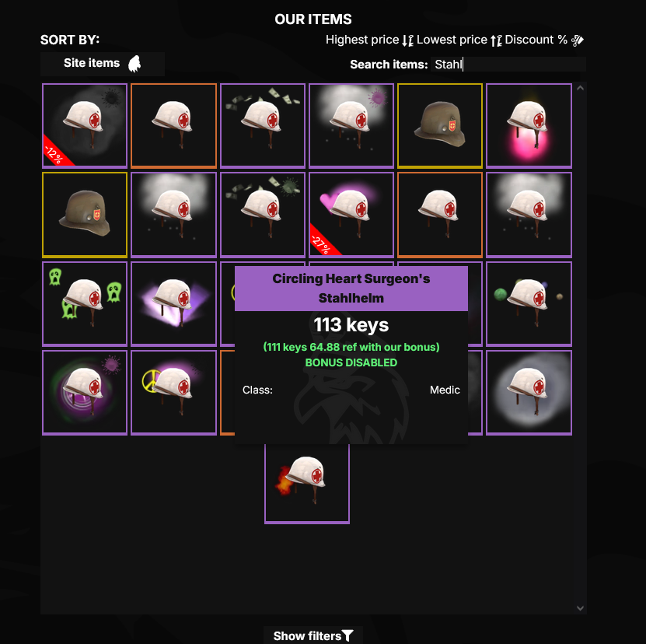Select the helmet with orbiting planets effect
Screen dimensions: 646x644
pyautogui.click(x=529, y=304)
